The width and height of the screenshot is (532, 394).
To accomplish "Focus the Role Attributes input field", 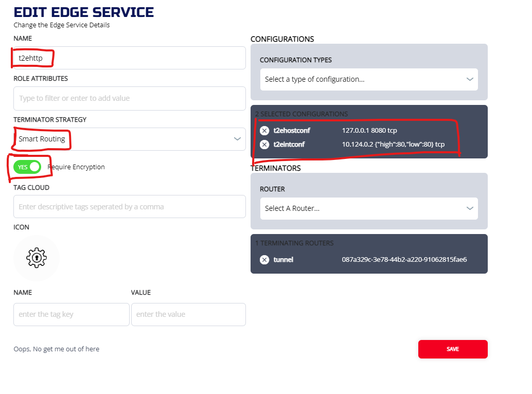I will tap(129, 98).
